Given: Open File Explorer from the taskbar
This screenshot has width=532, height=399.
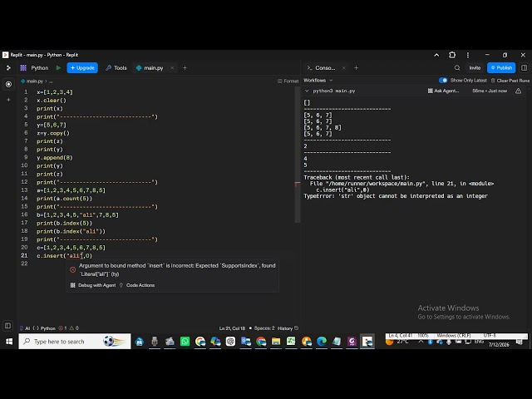Looking at the screenshot, I should pos(276,342).
